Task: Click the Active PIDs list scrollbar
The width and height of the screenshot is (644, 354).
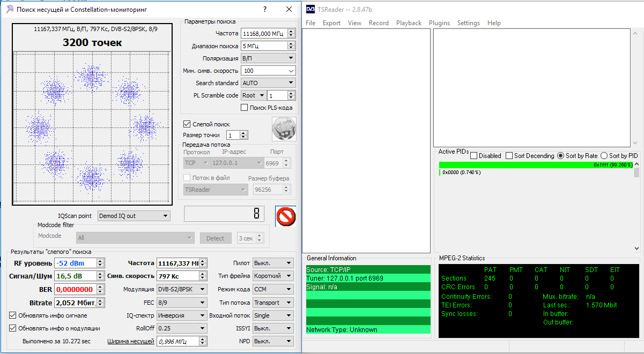Action: click(x=637, y=206)
